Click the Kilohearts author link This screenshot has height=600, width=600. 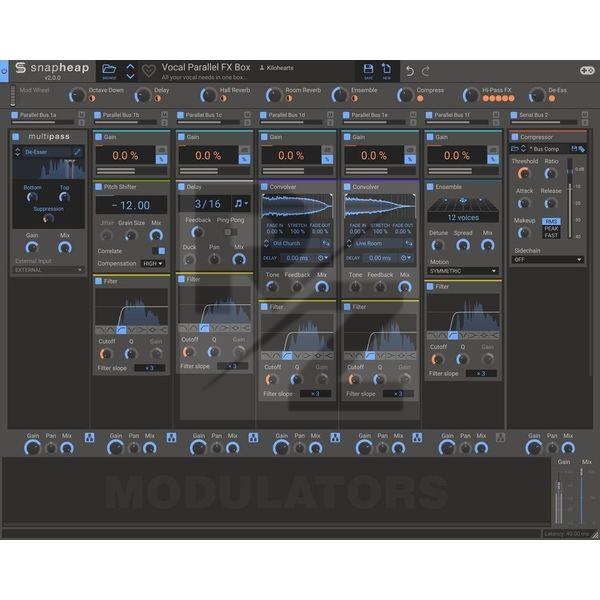[x=277, y=68]
